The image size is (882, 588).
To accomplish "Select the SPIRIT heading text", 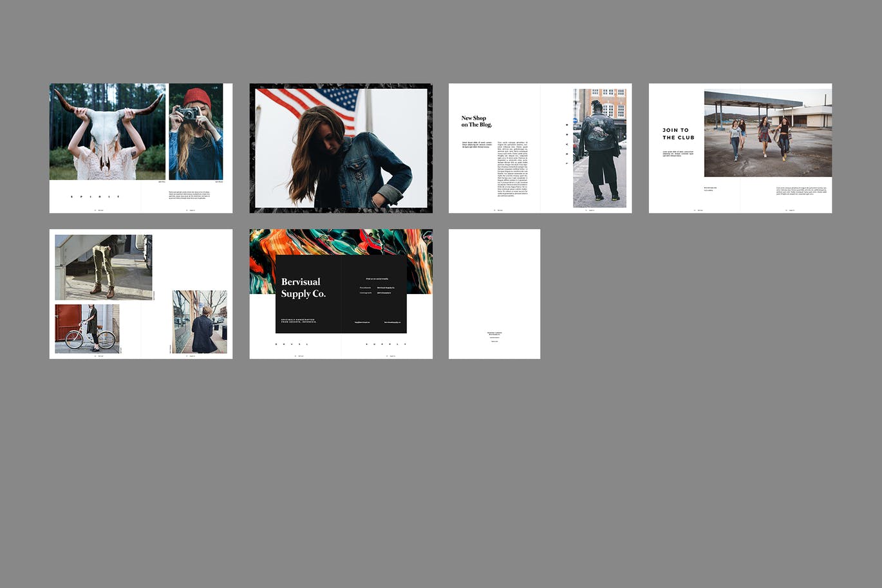I will coord(95,196).
